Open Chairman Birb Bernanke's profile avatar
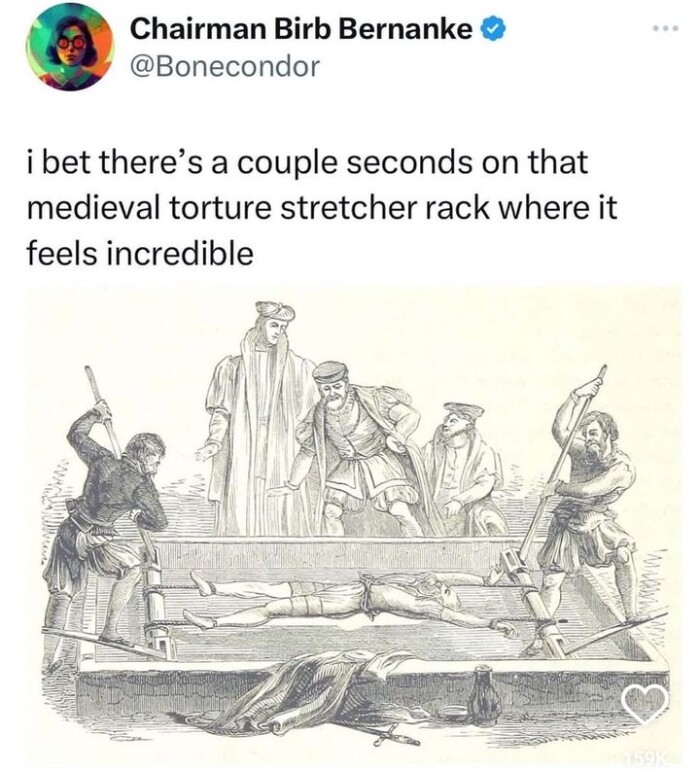Image resolution: width=700 pixels, height=769 pixels. coord(70,47)
